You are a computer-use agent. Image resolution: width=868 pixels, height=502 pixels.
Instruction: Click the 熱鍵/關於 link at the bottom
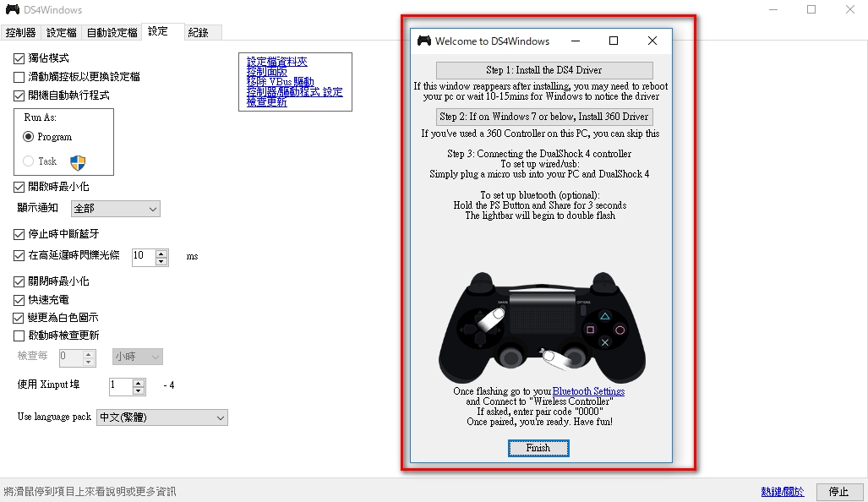click(782, 491)
